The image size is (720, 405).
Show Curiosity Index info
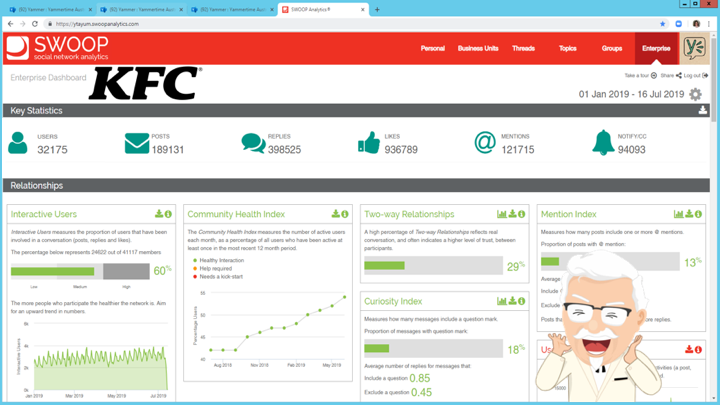(522, 301)
